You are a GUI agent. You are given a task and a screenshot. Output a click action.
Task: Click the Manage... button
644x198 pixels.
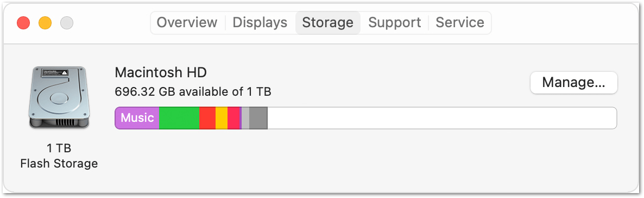[574, 83]
